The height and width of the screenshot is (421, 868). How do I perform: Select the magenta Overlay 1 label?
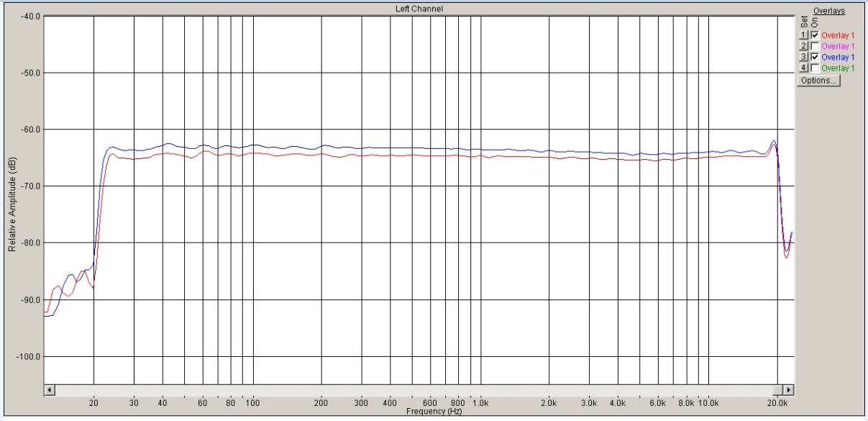pos(838,46)
